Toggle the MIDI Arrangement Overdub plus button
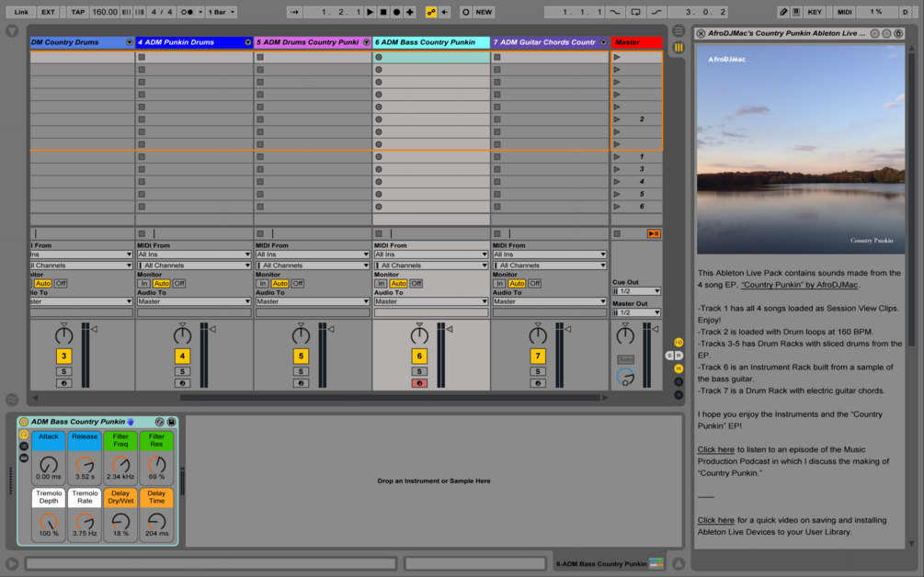 (410, 12)
